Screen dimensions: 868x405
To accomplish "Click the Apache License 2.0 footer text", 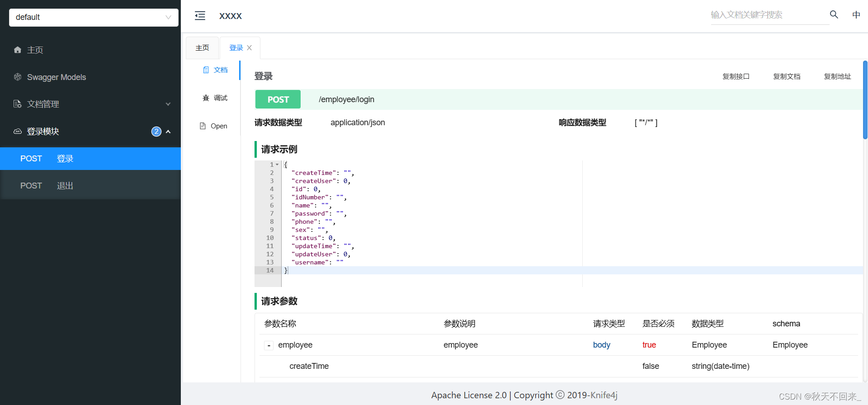I will click(469, 395).
